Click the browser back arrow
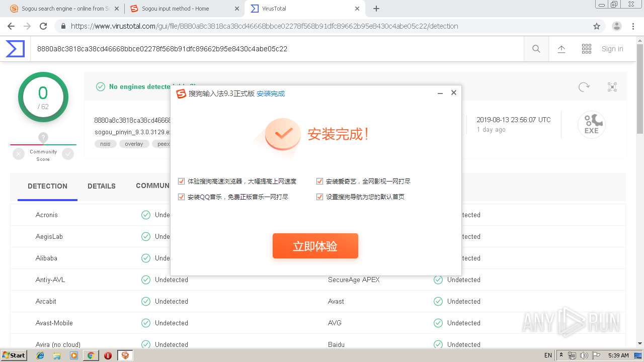This screenshot has height=362, width=644. click(11, 26)
